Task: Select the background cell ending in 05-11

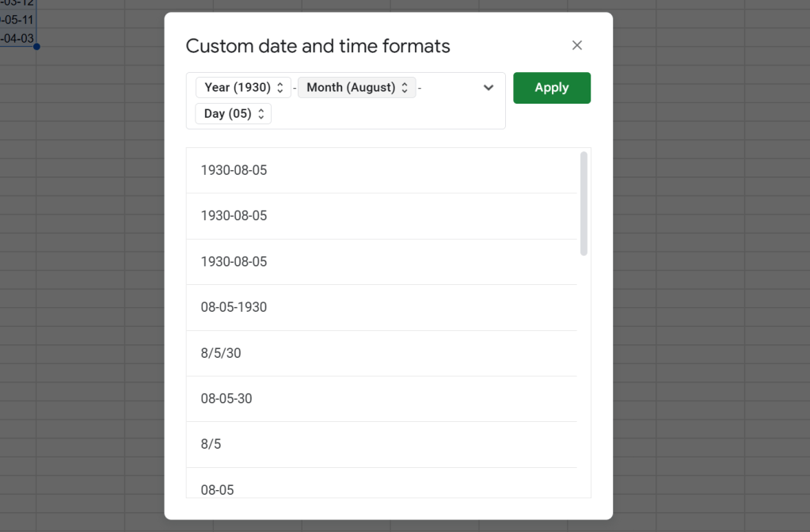Action: pos(17,20)
